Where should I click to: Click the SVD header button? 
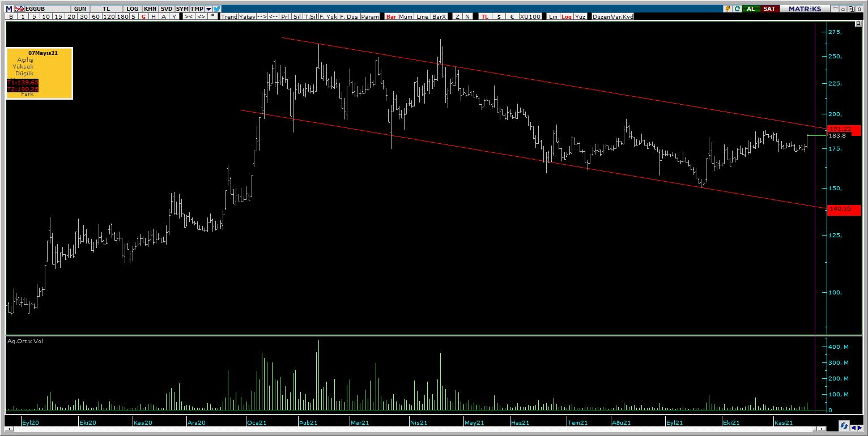click(x=167, y=9)
